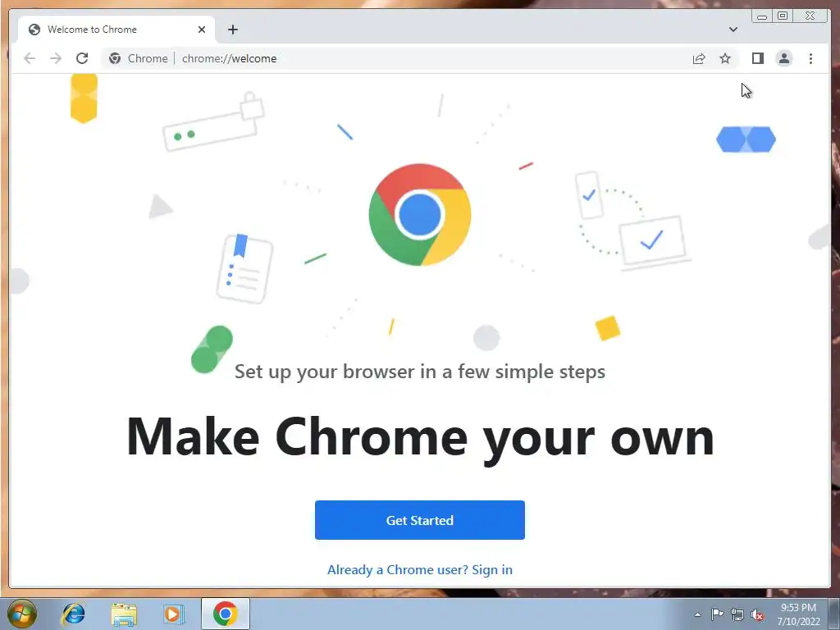Click the clock showing 9:53 PM
The height and width of the screenshot is (630, 840).
[798, 608]
